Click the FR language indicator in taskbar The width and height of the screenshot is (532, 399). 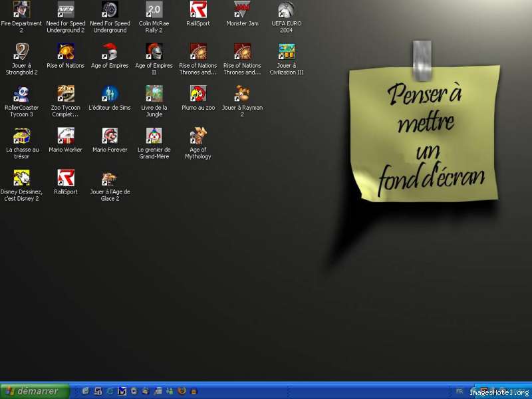pos(460,391)
